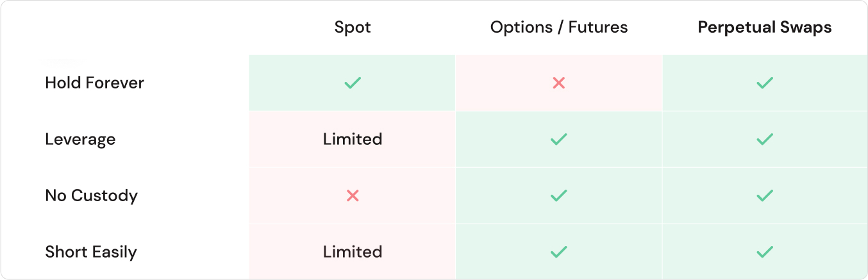Click the checkmark for Perpetual Swaps Hold Forever
Image resolution: width=868 pixels, height=280 pixels.
click(764, 83)
